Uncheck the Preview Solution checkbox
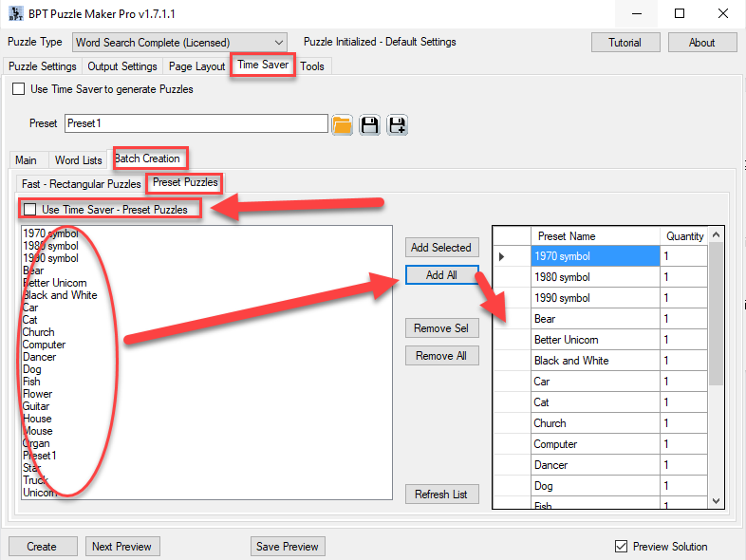 click(621, 546)
